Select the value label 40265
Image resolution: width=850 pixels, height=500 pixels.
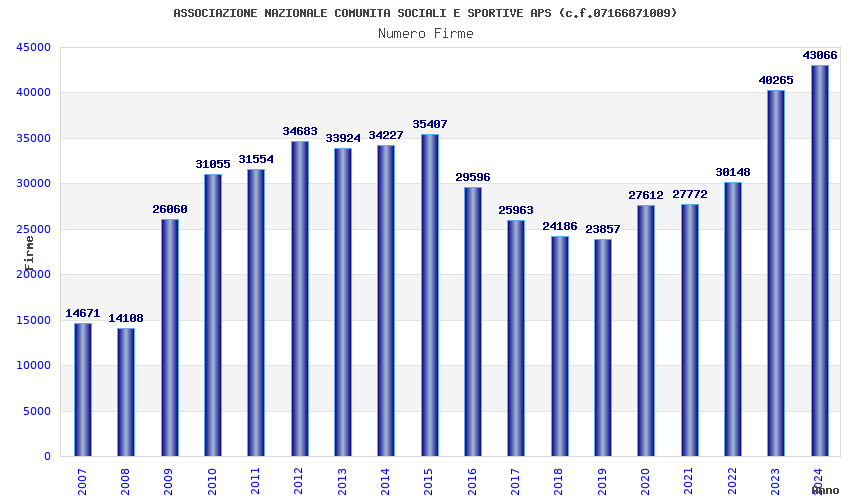776,80
